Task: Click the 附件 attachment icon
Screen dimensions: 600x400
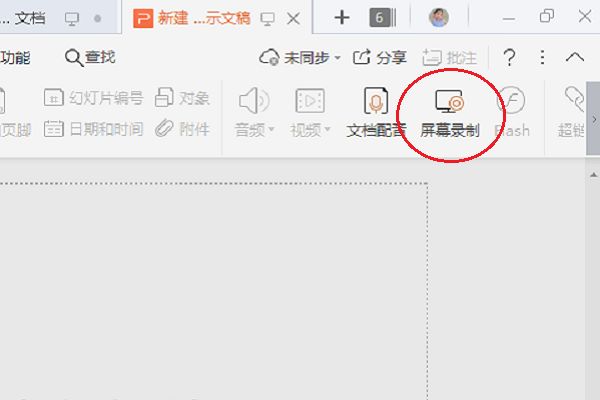Action: (x=183, y=129)
